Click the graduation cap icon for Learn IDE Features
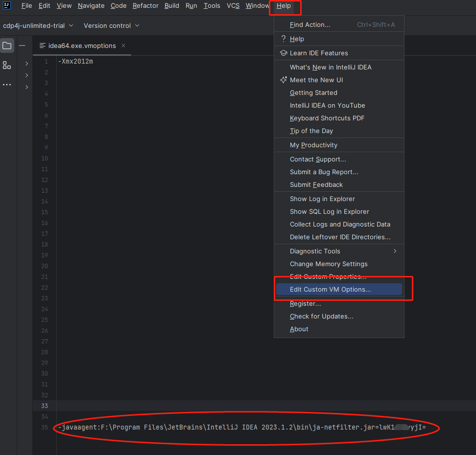The height and width of the screenshot is (455, 476). click(x=283, y=53)
